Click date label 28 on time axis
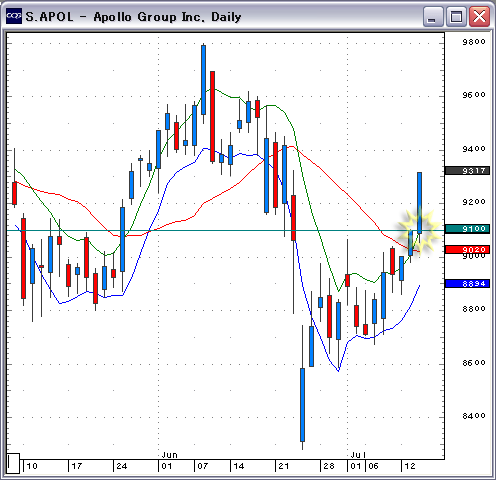The width and height of the screenshot is (496, 480). [x=329, y=466]
